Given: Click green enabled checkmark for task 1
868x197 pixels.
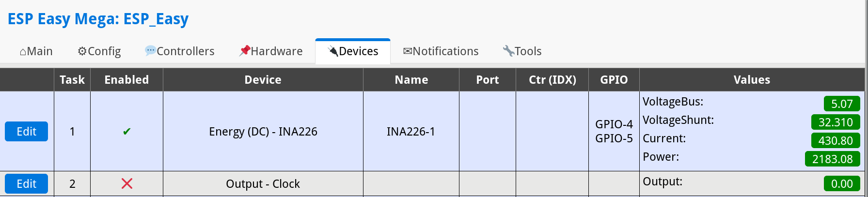Looking at the screenshot, I should pyautogui.click(x=127, y=132).
